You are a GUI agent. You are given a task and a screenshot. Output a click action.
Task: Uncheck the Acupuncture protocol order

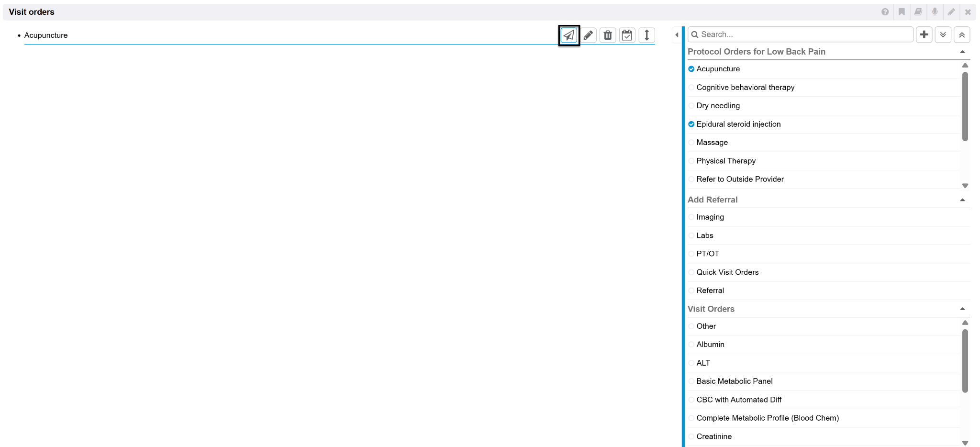tap(691, 69)
